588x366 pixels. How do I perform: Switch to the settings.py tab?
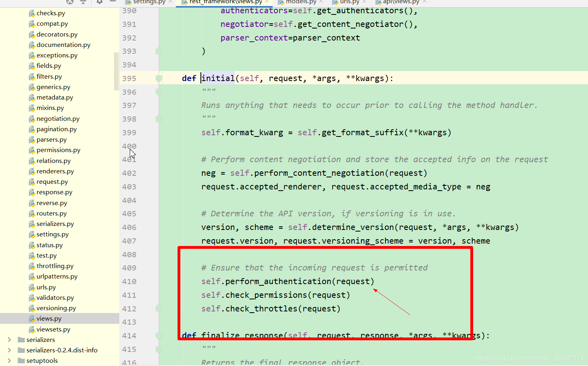tap(149, 2)
